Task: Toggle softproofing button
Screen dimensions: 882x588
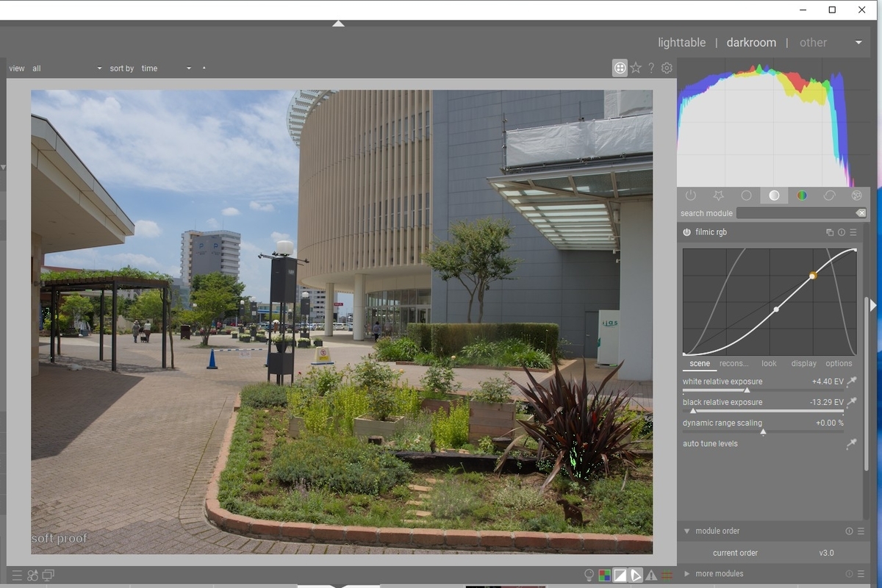Action: point(636,576)
